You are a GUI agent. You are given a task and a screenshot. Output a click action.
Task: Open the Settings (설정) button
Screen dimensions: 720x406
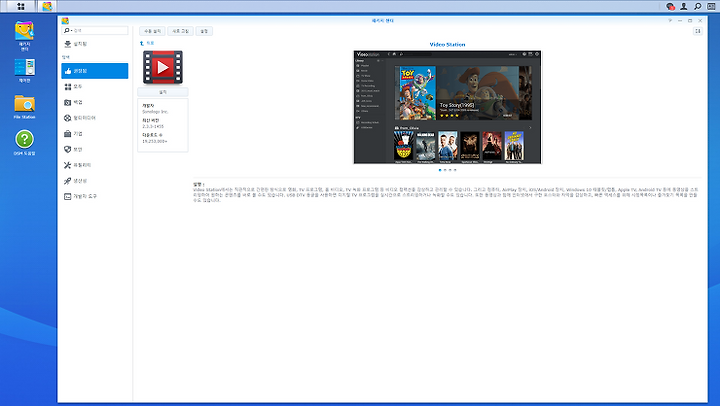[x=204, y=31]
